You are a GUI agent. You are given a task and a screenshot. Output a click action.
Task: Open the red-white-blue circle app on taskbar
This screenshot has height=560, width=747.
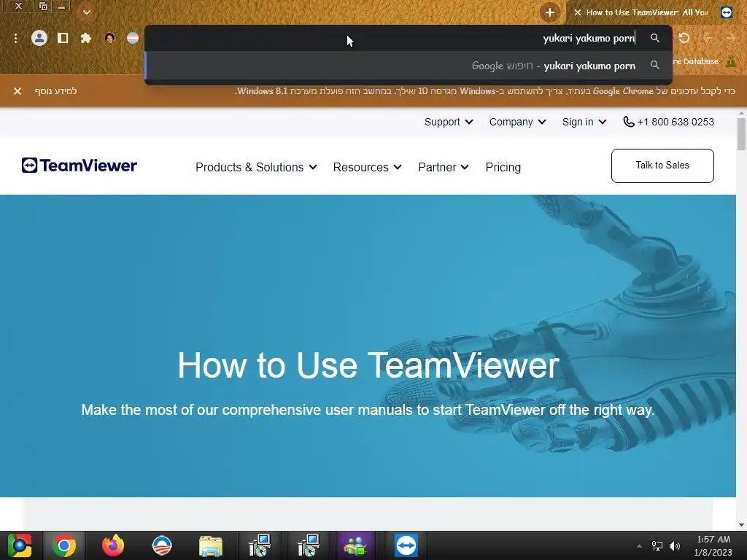click(162, 545)
